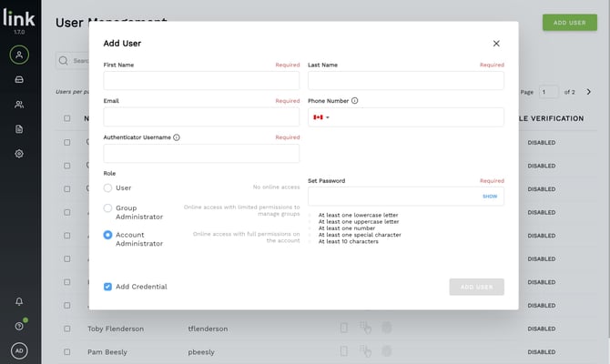Viewport: 610px width, 364px height.
Task: Close the Add User dialog
Action: pos(496,44)
